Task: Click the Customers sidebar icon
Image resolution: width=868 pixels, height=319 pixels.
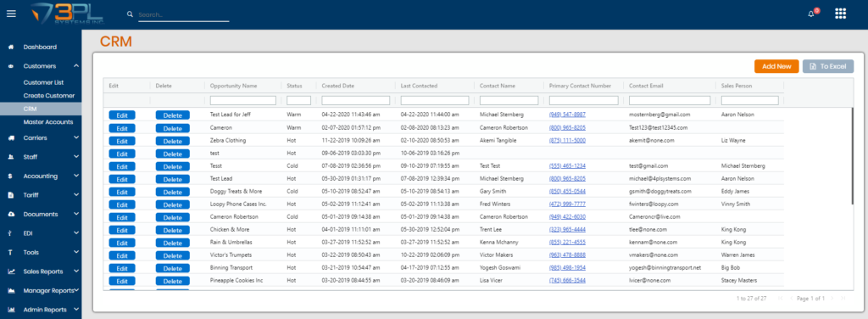Action: [x=10, y=66]
